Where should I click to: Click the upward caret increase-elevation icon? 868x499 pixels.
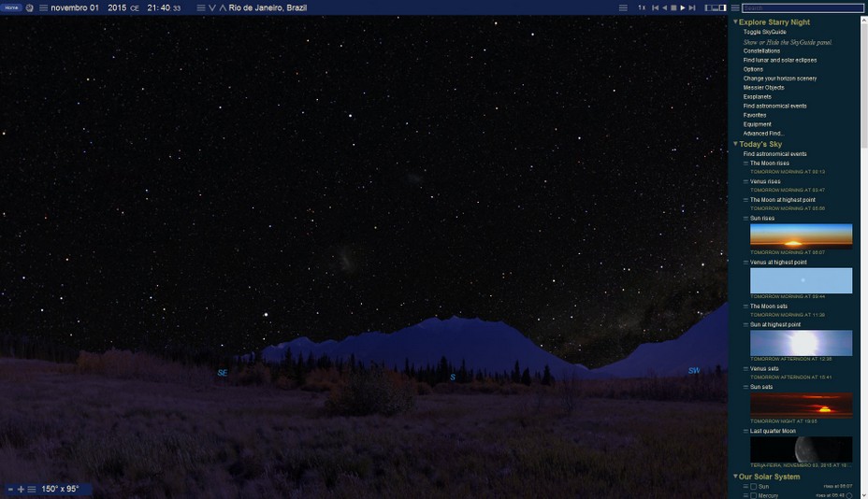point(223,7)
